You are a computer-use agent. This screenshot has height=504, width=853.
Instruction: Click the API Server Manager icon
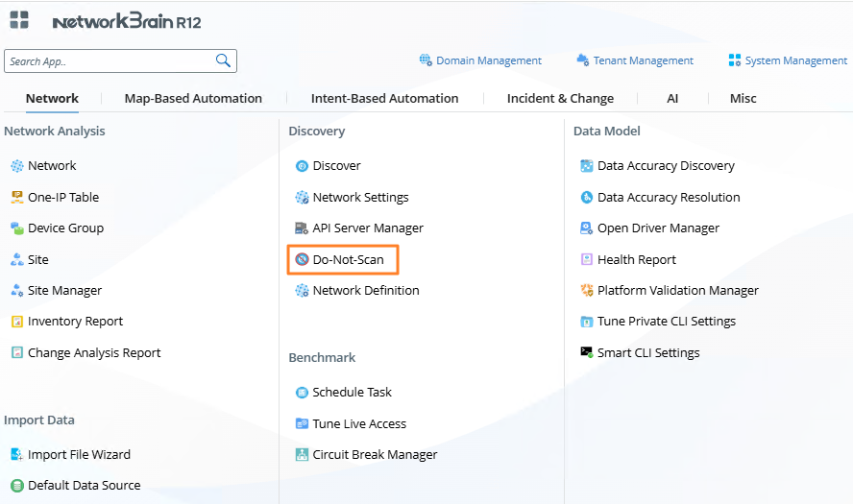pos(302,228)
